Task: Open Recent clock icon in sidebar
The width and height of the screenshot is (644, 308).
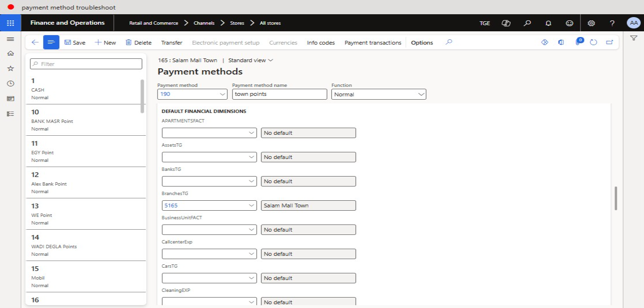Action: 10,84
